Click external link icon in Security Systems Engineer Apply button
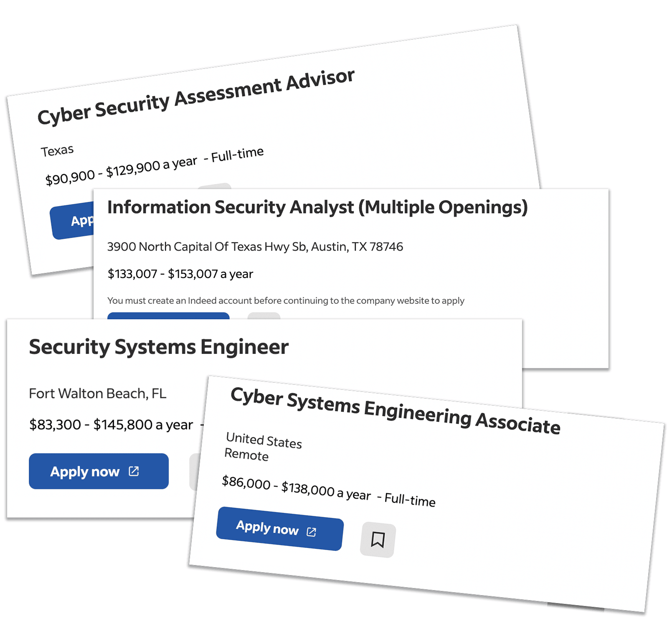Screen dimensions: 672x631 pos(134,471)
